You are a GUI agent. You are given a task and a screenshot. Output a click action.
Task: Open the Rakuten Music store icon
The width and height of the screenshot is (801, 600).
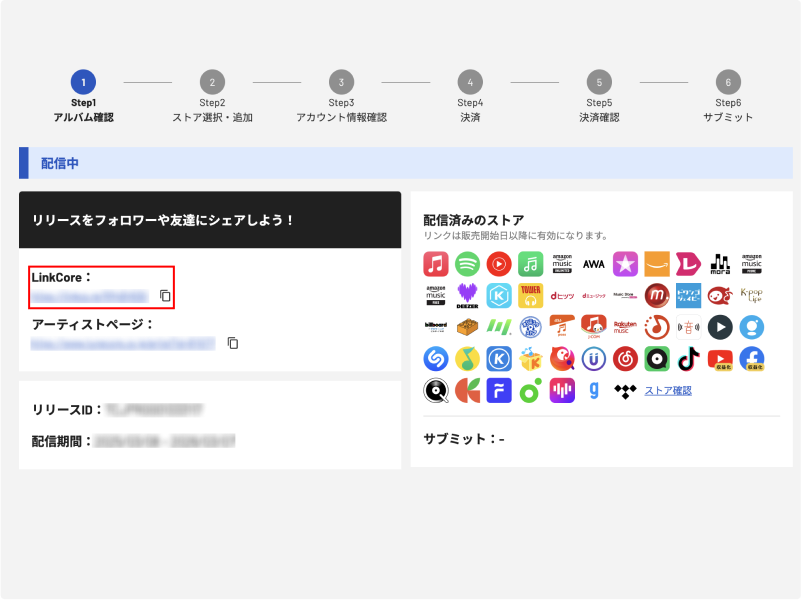pyautogui.click(x=625, y=327)
